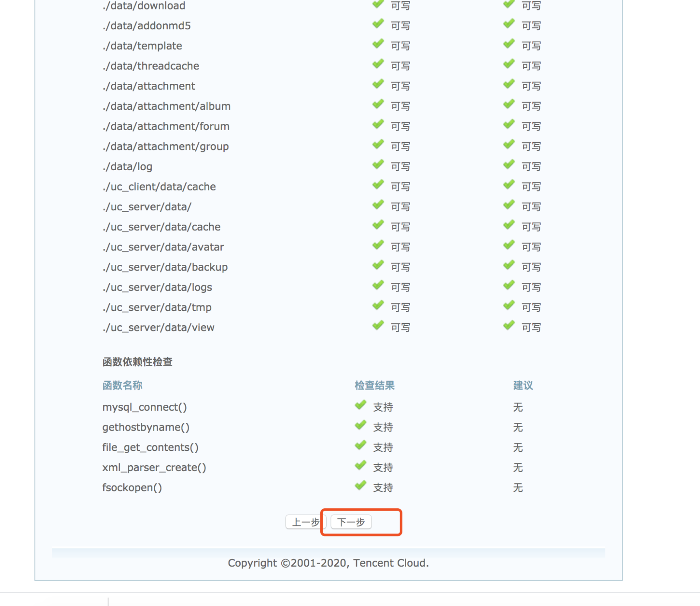The image size is (700, 606).
Task: Click the left checkmark beside ./uc_client/data/cache
Action: point(378,185)
